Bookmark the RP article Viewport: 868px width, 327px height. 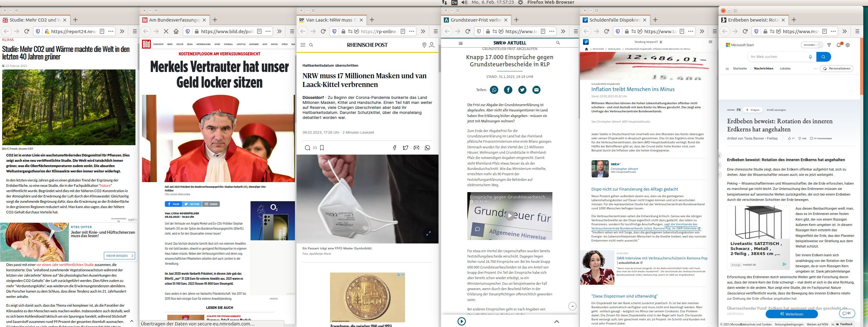(x=322, y=148)
